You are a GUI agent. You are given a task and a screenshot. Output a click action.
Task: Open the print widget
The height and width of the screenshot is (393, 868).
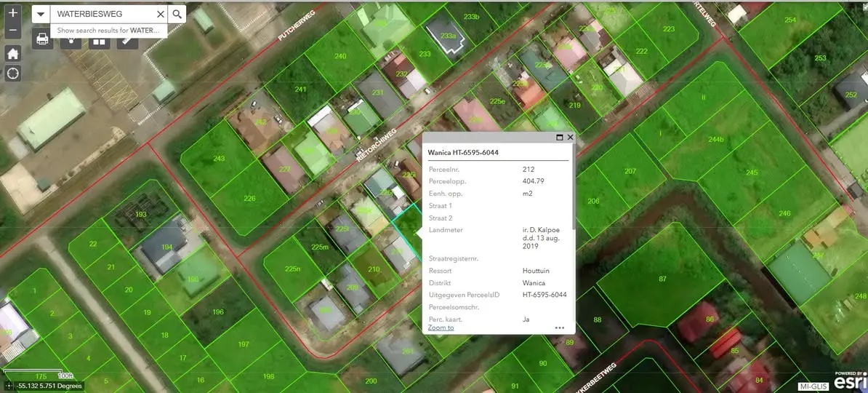(x=42, y=39)
